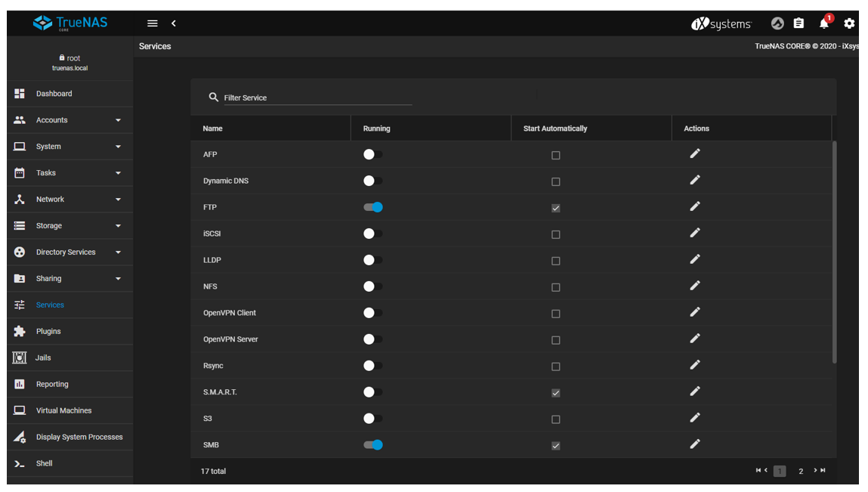868x492 pixels.
Task: Click the page 1 button
Action: click(780, 471)
